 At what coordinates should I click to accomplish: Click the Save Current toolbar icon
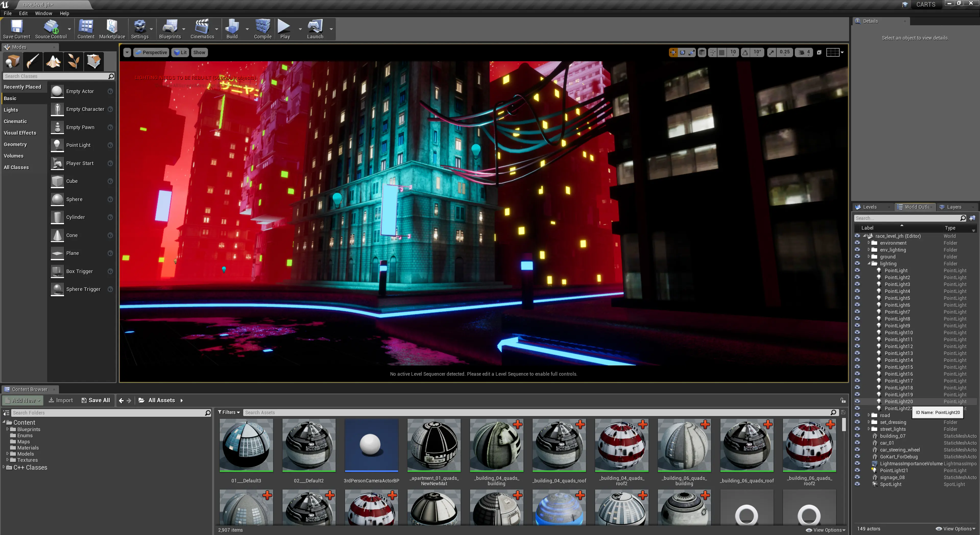(x=16, y=26)
